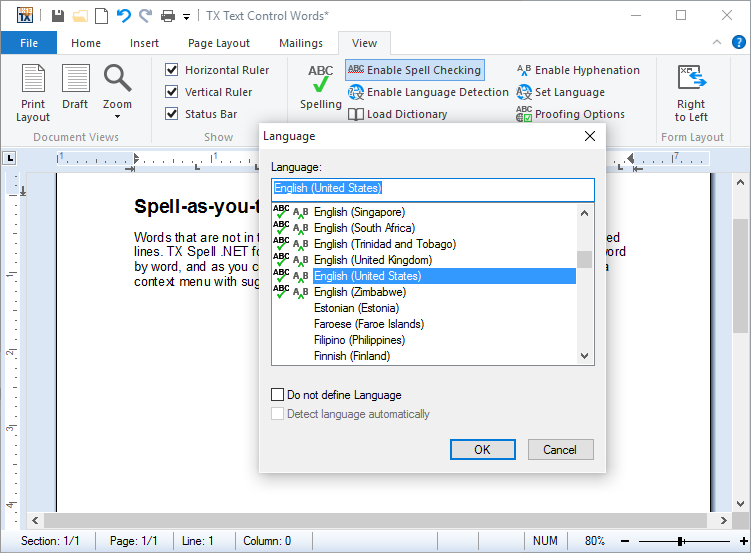751x553 pixels.
Task: Click the Undo arrow icon
Action: (x=123, y=16)
